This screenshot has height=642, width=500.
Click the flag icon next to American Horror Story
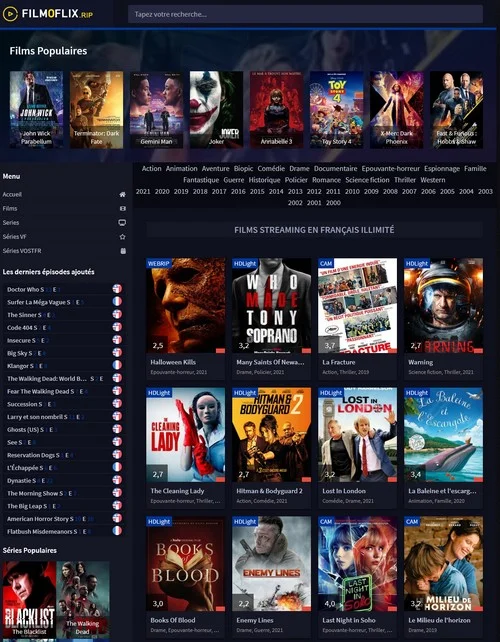point(117,518)
